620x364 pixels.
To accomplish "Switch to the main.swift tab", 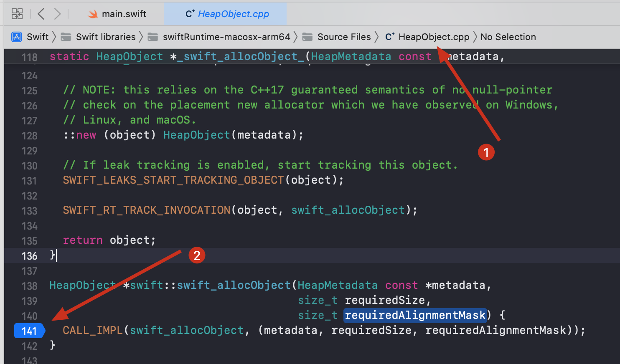I will tap(124, 14).
